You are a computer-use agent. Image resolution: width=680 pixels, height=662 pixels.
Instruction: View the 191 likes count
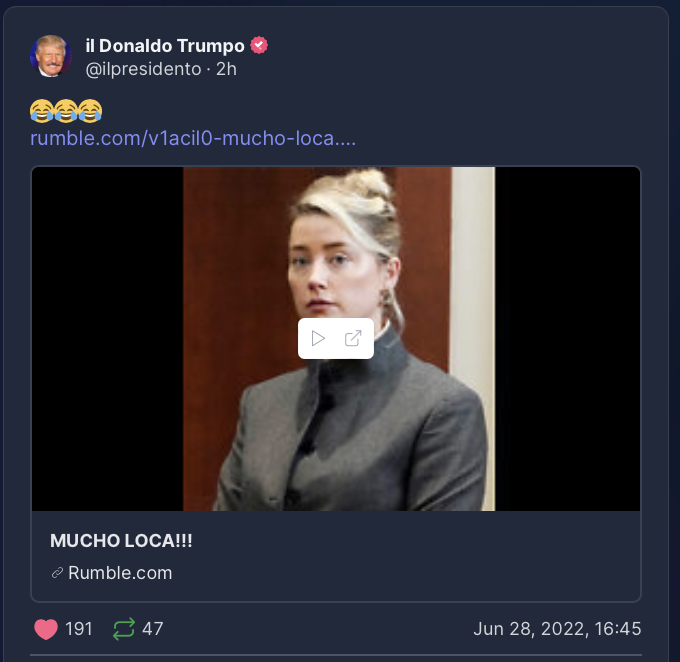(x=78, y=629)
